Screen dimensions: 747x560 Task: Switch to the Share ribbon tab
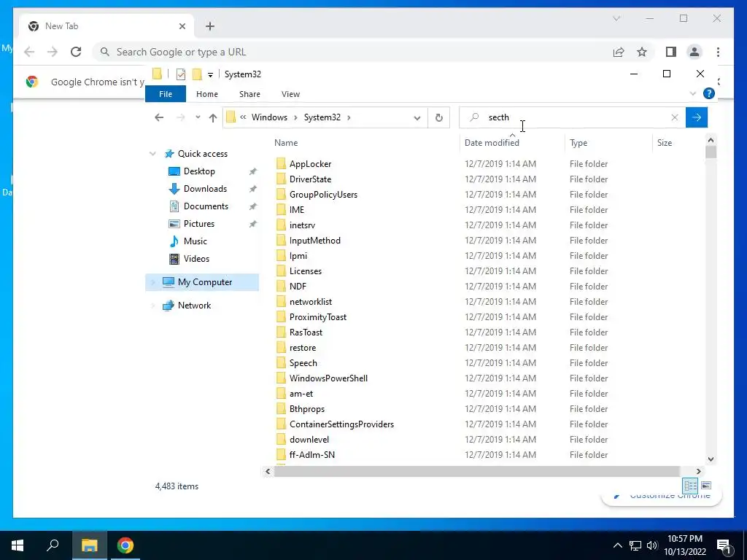tap(249, 94)
